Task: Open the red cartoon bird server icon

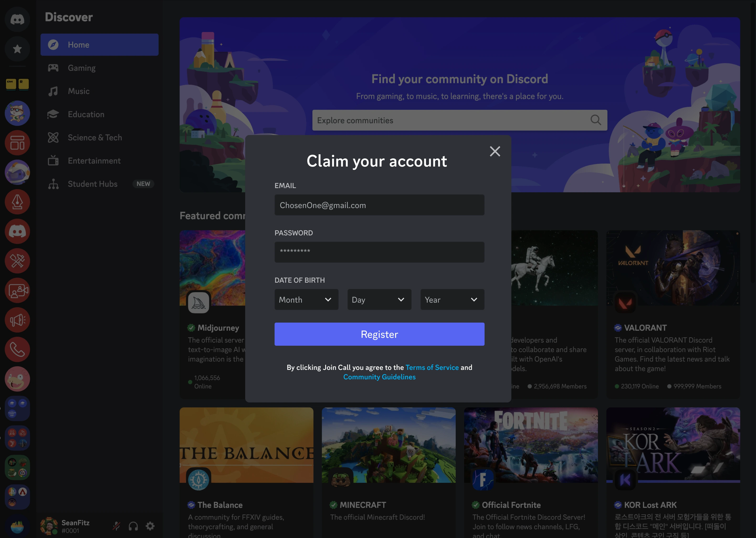Action: [x=17, y=379]
